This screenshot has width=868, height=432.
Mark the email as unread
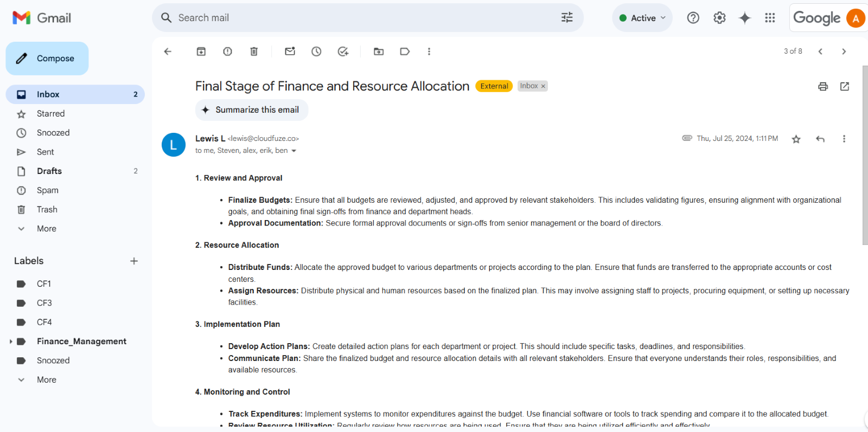[x=290, y=51]
